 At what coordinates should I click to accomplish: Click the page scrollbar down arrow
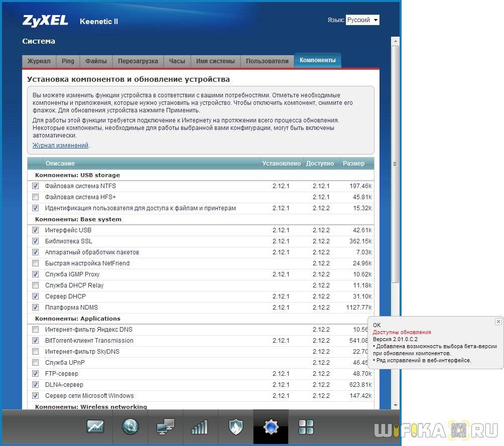click(396, 405)
